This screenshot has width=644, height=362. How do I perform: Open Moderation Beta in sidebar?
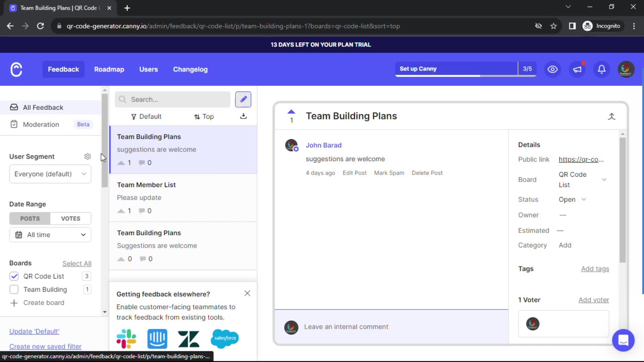(x=50, y=124)
